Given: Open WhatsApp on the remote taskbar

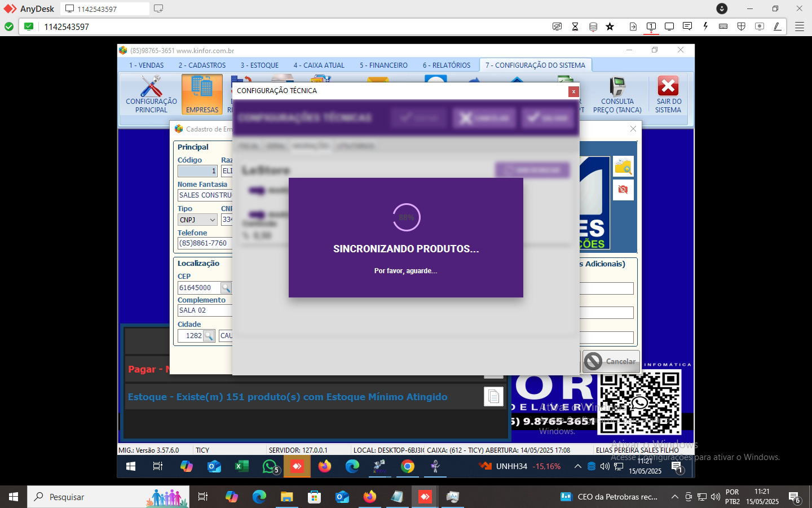Looking at the screenshot, I should pyautogui.click(x=270, y=466).
